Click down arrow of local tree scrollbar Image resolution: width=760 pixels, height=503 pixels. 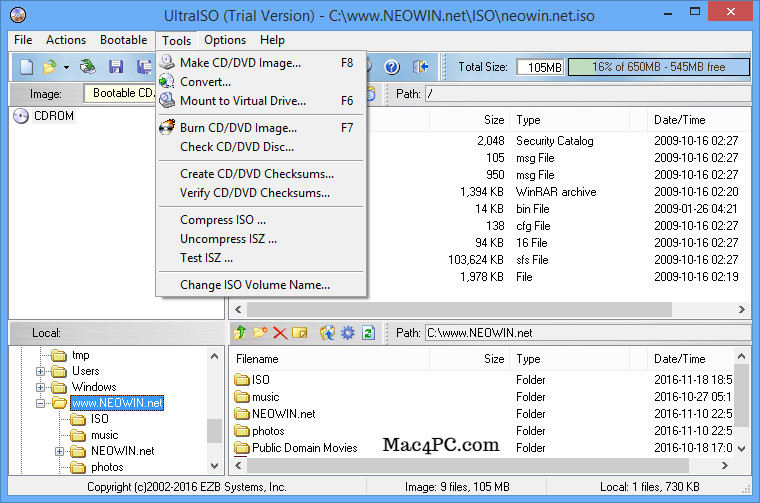pyautogui.click(x=215, y=466)
